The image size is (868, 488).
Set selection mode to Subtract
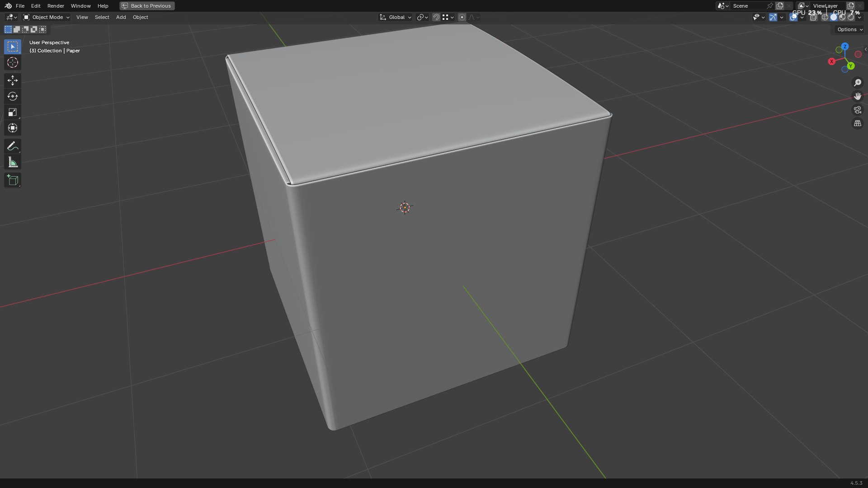(x=25, y=29)
